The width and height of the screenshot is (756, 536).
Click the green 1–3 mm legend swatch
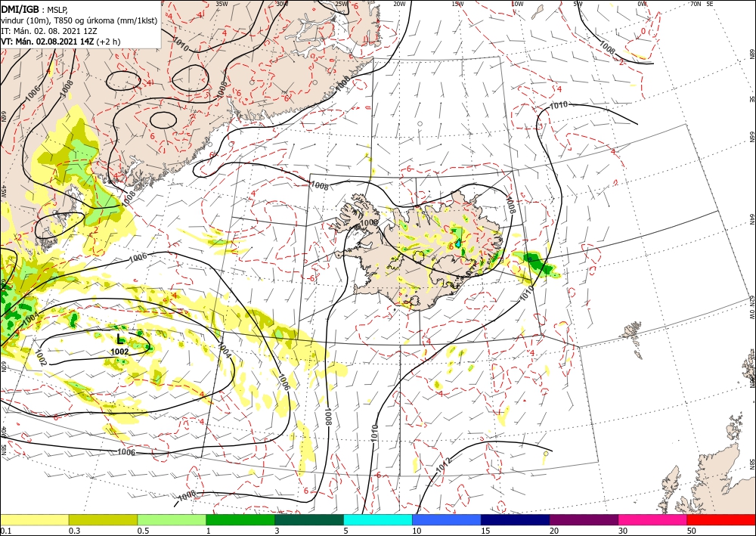(x=240, y=519)
